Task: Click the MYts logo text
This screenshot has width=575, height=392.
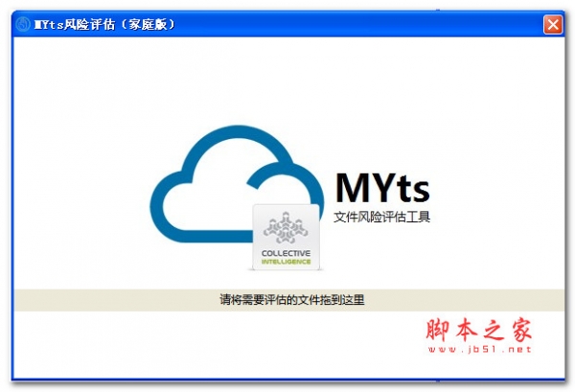Action: 382,188
